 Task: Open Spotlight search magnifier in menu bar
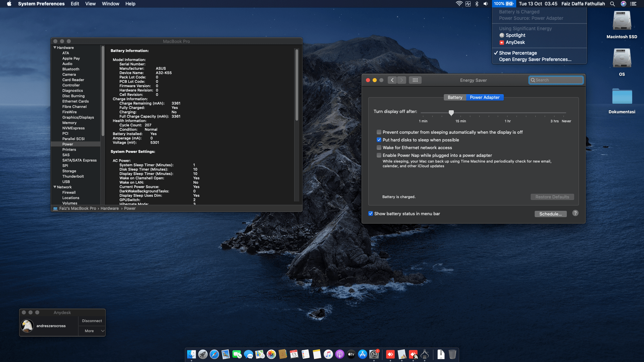coord(612,4)
